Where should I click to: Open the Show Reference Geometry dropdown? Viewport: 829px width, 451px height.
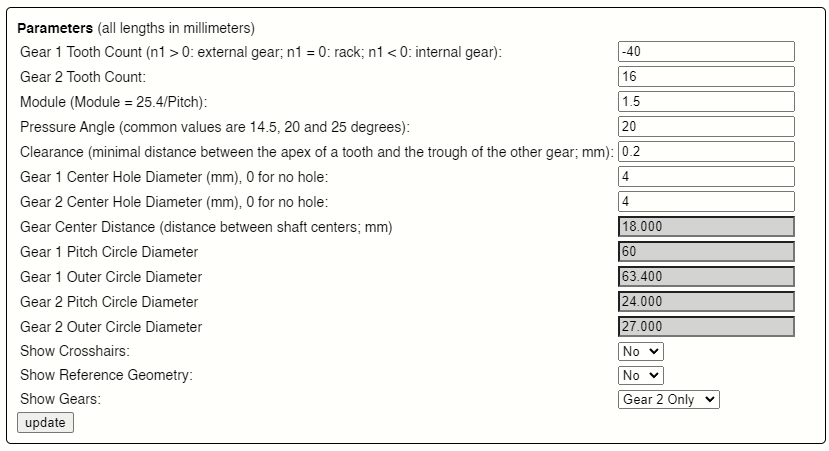click(641, 375)
